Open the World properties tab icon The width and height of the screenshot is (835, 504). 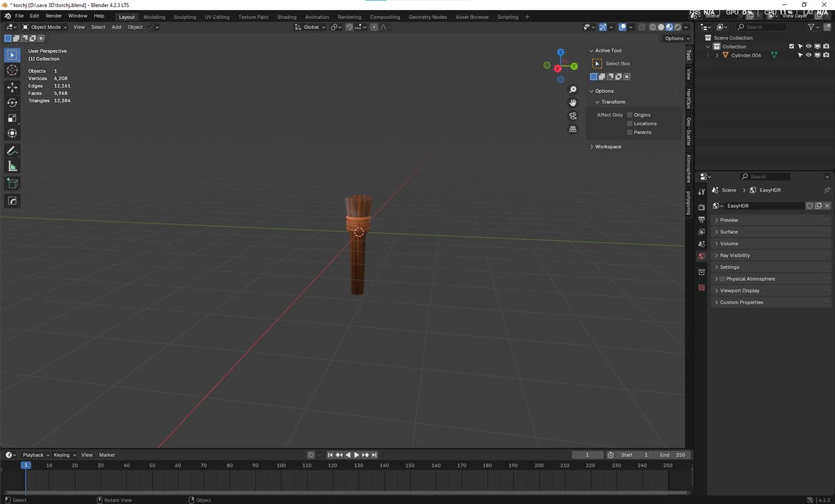[701, 256]
